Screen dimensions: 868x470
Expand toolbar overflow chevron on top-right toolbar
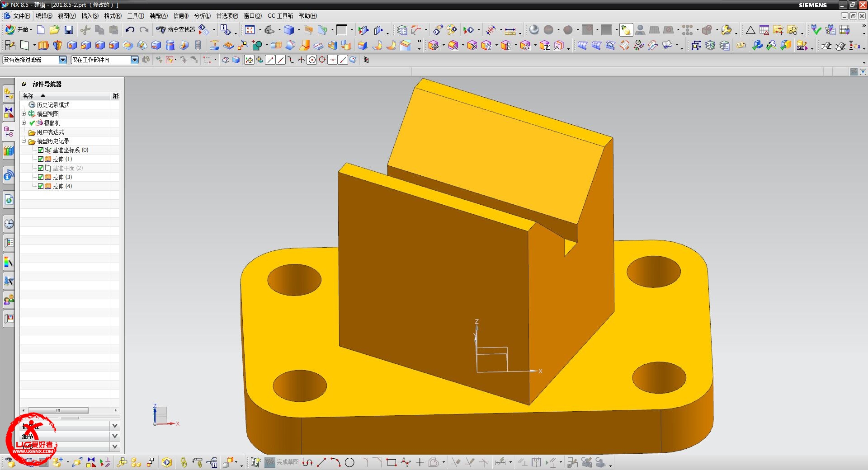click(x=864, y=26)
